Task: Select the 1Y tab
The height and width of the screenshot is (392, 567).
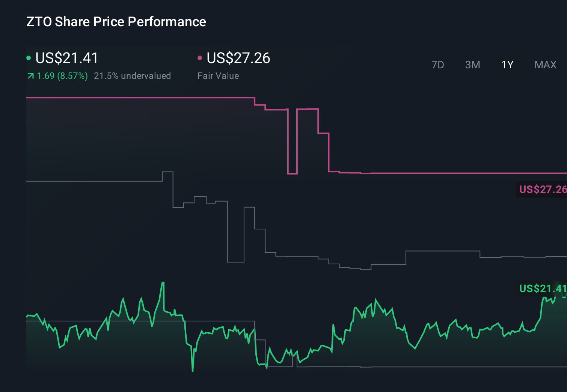Action: [507, 65]
